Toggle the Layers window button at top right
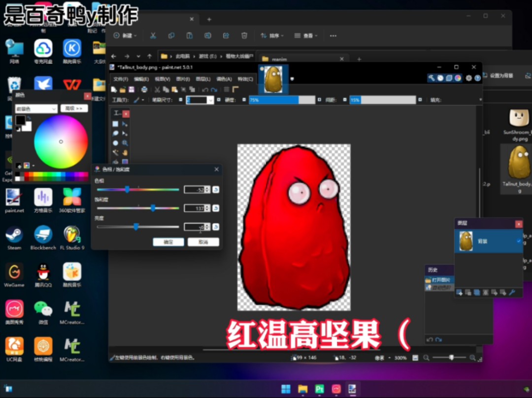Screen dimensions: 532x398 449,78
